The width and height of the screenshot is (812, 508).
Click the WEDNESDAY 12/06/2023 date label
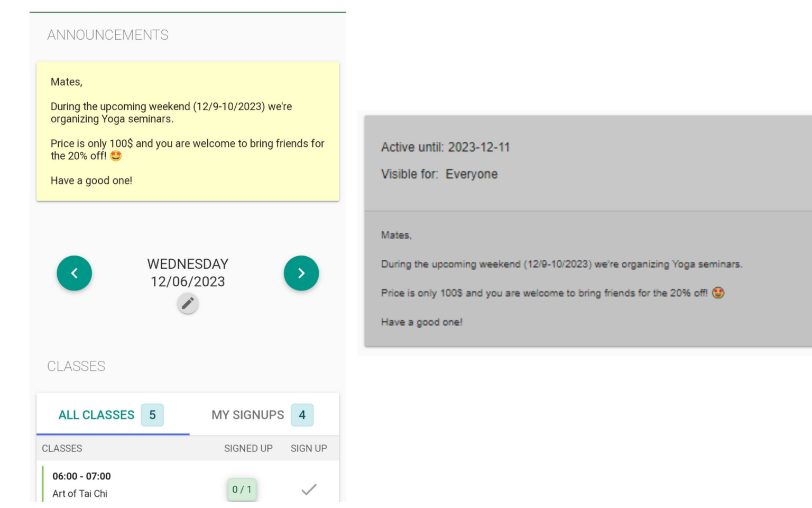click(x=188, y=273)
